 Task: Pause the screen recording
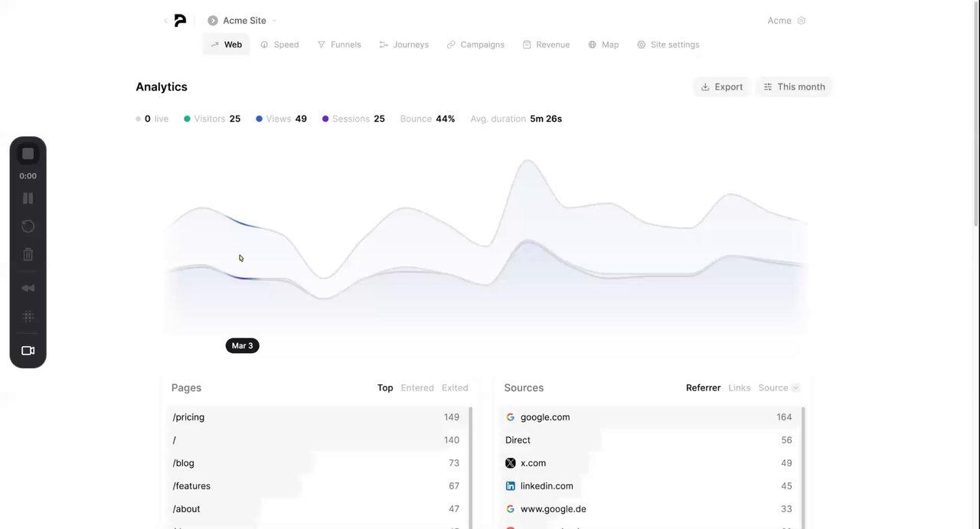28,198
